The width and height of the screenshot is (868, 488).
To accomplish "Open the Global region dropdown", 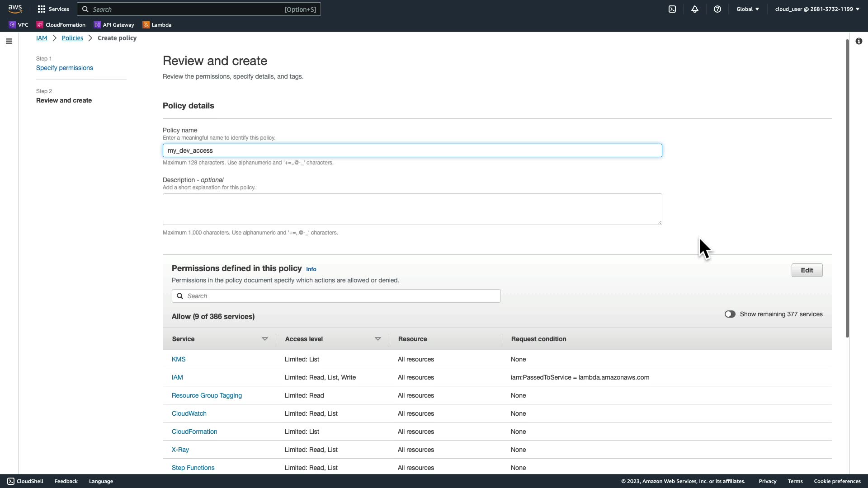I will (x=748, y=9).
